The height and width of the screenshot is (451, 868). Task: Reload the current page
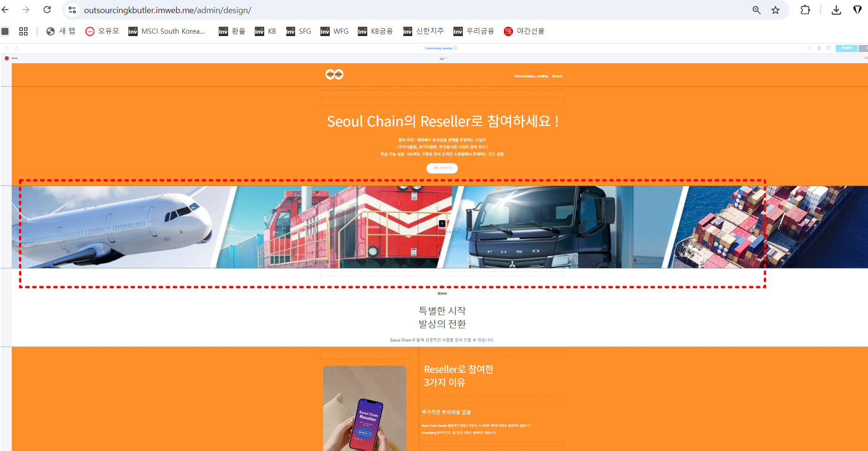(x=47, y=10)
